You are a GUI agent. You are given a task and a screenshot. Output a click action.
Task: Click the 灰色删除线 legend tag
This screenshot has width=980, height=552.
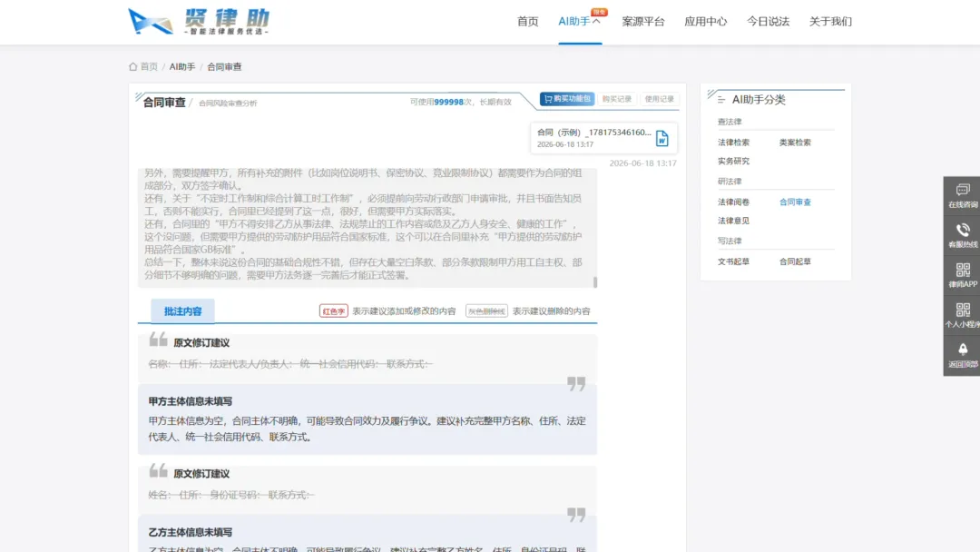[x=486, y=311]
